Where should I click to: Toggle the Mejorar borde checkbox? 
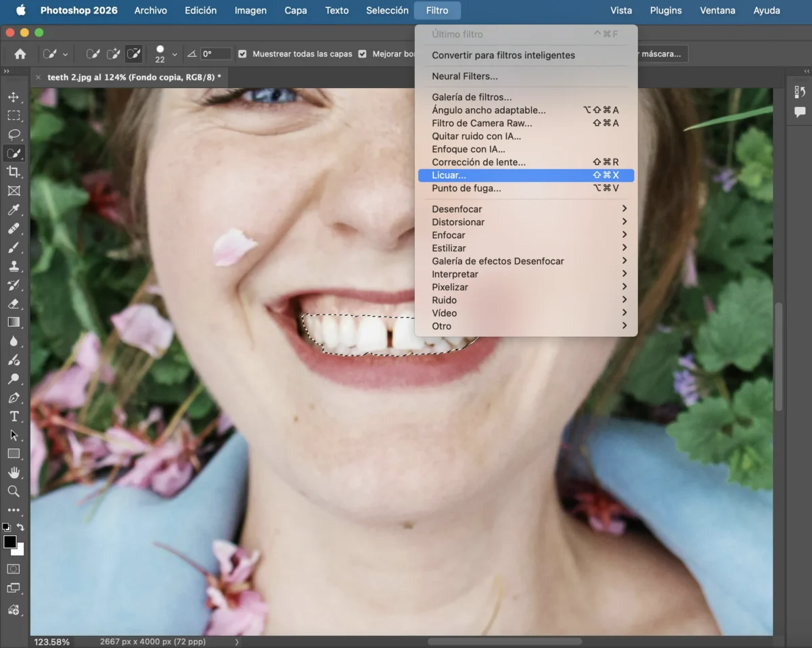tap(363, 54)
